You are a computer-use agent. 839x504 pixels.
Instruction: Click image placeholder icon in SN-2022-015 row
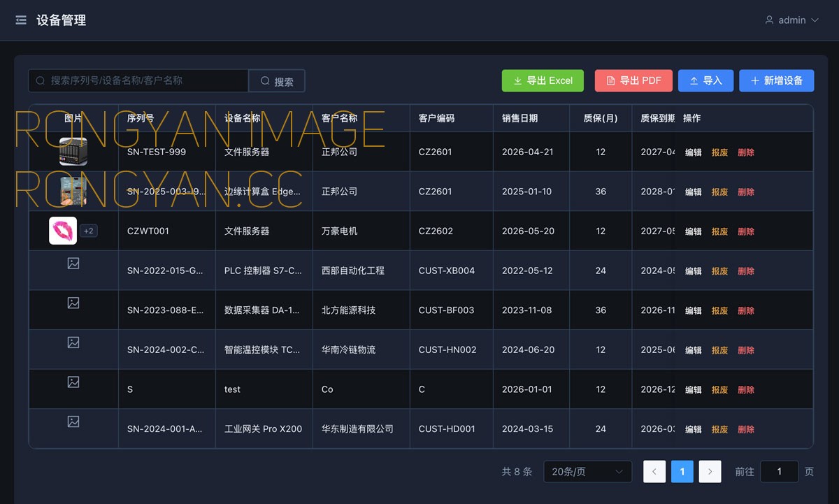click(x=73, y=264)
